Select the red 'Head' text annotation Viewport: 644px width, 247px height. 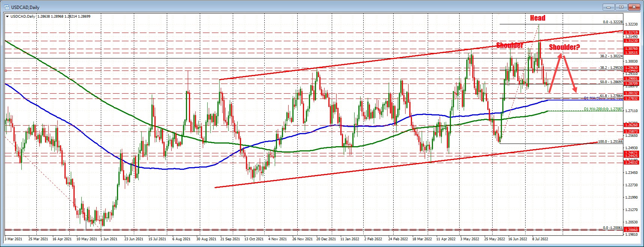click(538, 18)
